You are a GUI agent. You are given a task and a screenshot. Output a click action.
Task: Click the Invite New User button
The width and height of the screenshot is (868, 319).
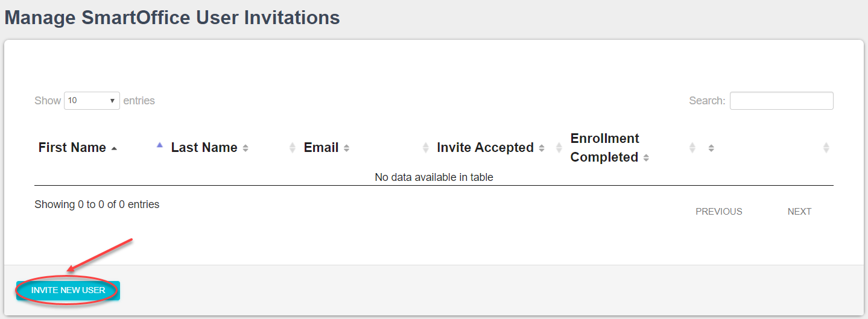coord(68,290)
